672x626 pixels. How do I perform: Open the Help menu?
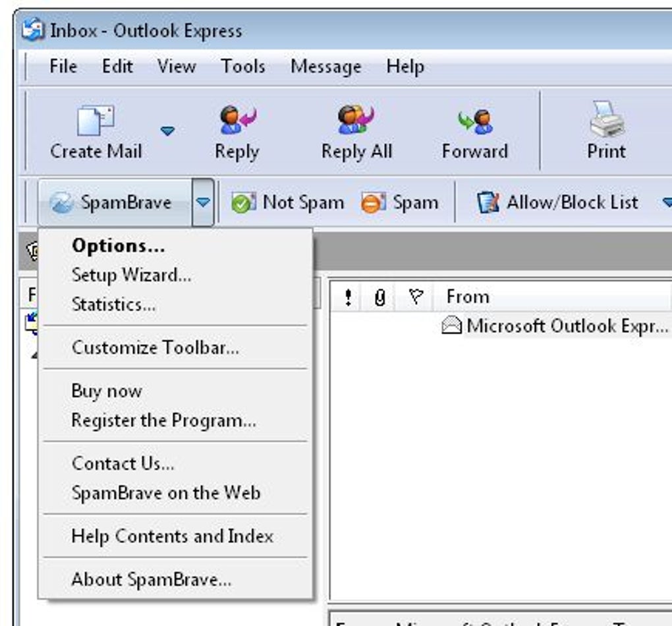(x=405, y=67)
